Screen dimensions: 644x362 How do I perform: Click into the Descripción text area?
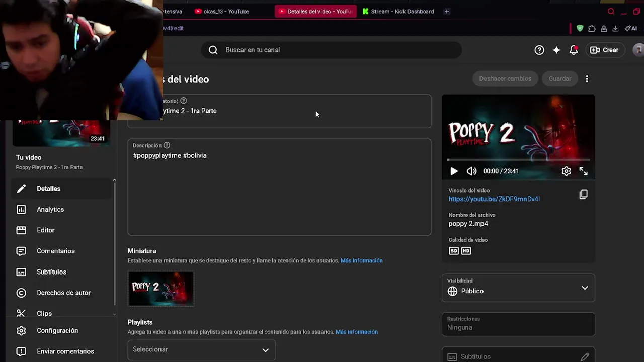coord(279,187)
